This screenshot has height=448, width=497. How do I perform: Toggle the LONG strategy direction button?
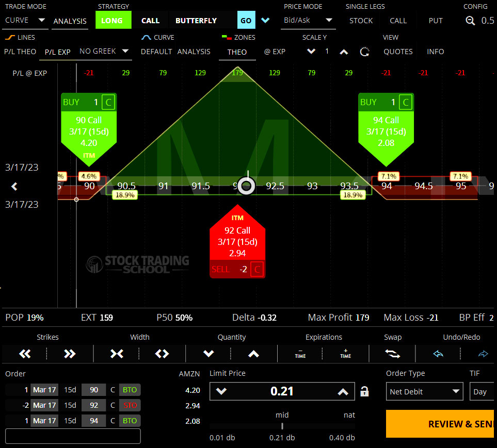click(112, 21)
